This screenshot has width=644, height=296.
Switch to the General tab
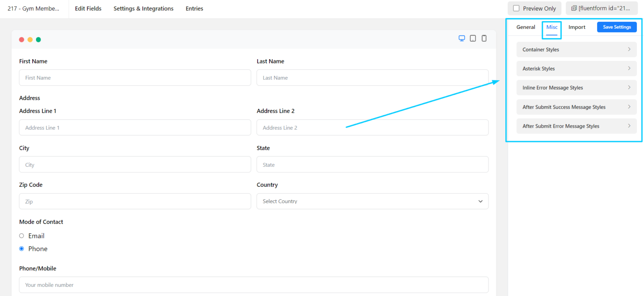tap(525, 27)
